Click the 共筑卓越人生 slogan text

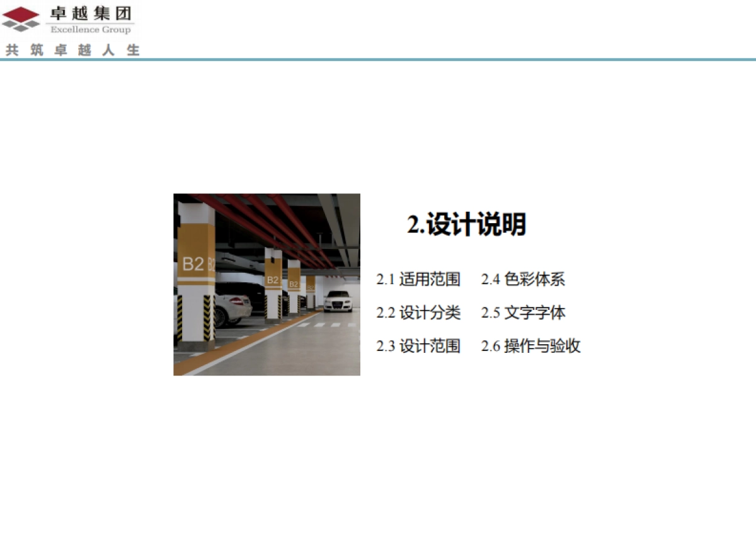[72, 50]
